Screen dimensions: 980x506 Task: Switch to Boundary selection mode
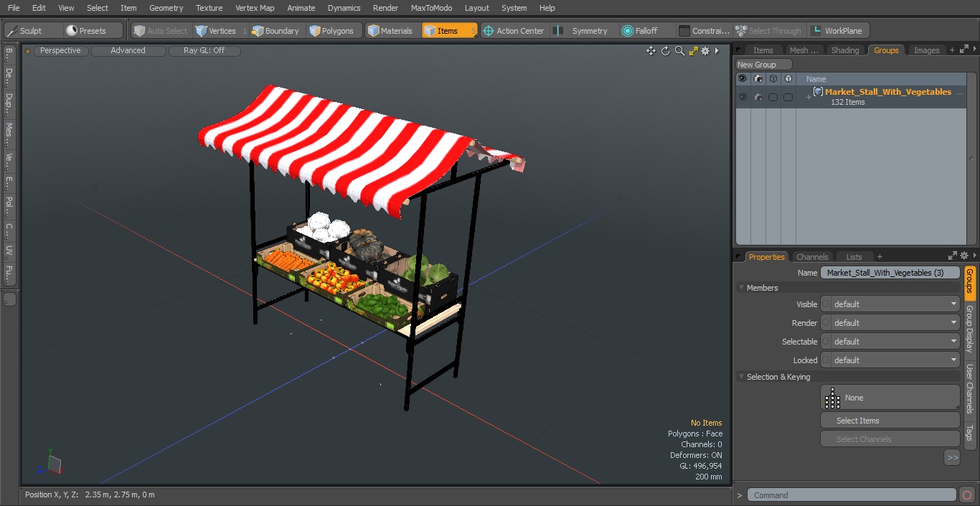click(x=275, y=31)
